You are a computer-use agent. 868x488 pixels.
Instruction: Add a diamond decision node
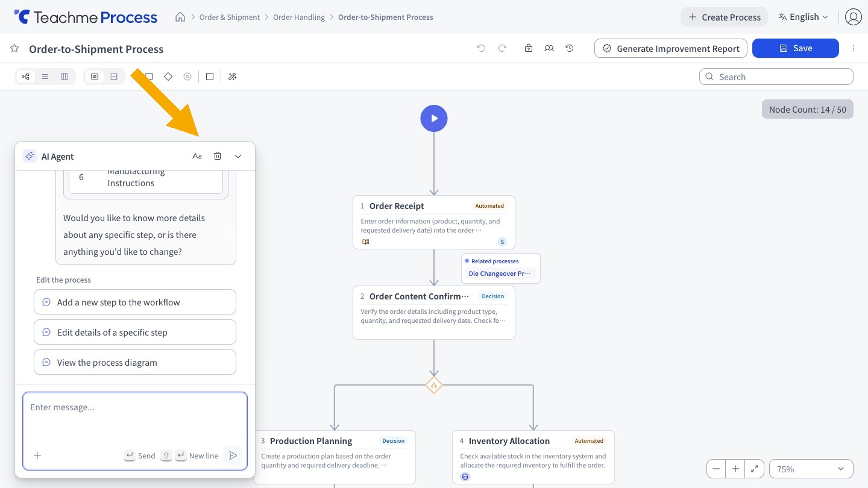168,77
